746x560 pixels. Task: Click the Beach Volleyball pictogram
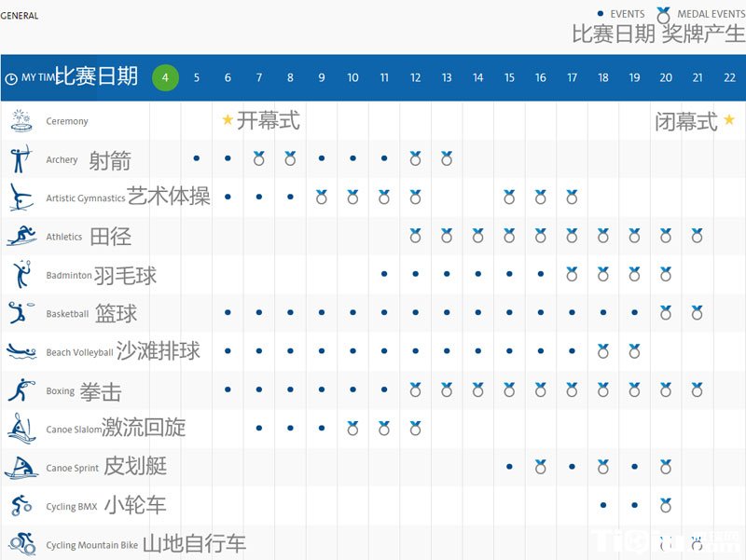tap(21, 352)
